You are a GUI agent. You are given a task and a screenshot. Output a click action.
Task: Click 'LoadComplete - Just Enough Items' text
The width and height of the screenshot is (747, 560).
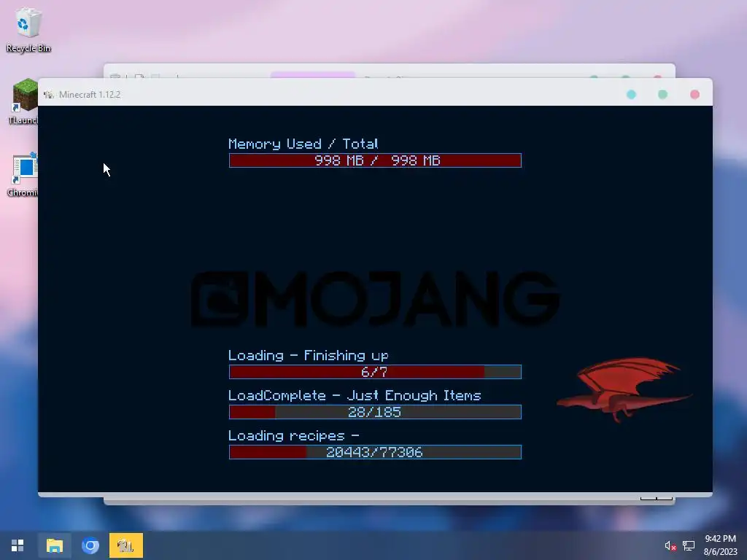355,396
